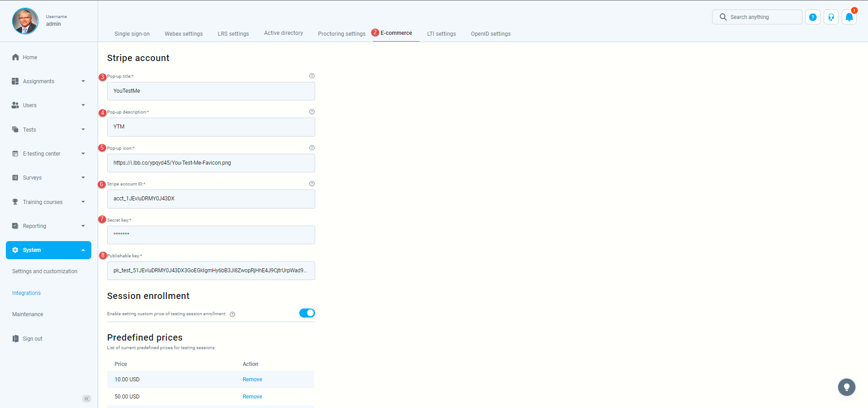
Task: Collapse the sidebar with double-chevron icon
Action: [x=86, y=399]
